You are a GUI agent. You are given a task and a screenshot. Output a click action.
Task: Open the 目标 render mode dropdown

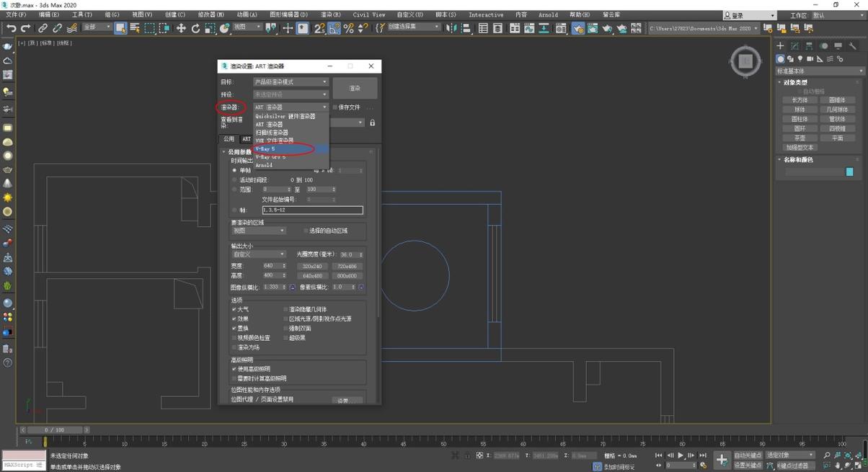[x=291, y=82]
